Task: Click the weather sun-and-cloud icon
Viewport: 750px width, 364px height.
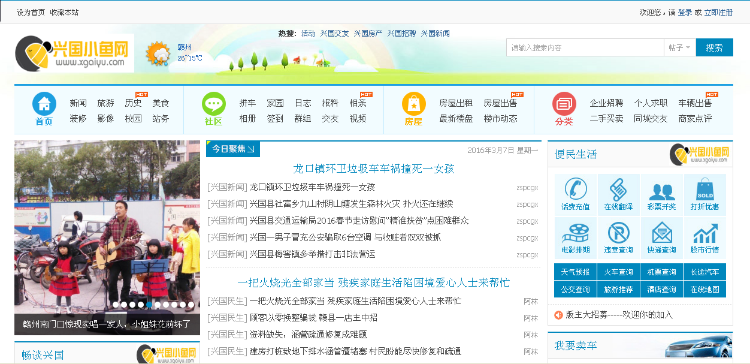Action: 158,54
